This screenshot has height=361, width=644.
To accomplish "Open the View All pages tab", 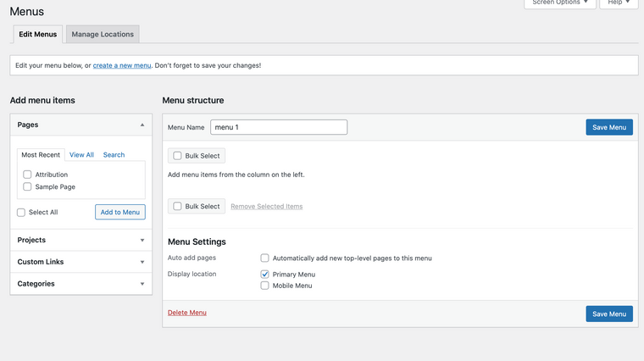I will pos(81,155).
